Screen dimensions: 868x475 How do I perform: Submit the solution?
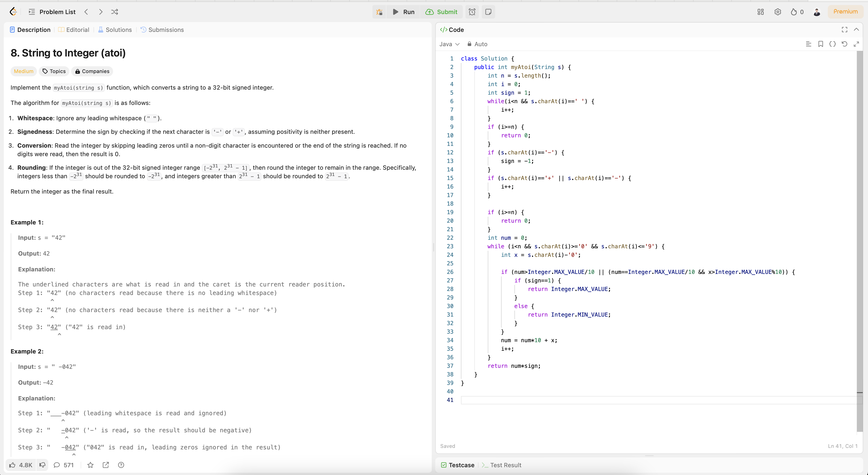(441, 12)
